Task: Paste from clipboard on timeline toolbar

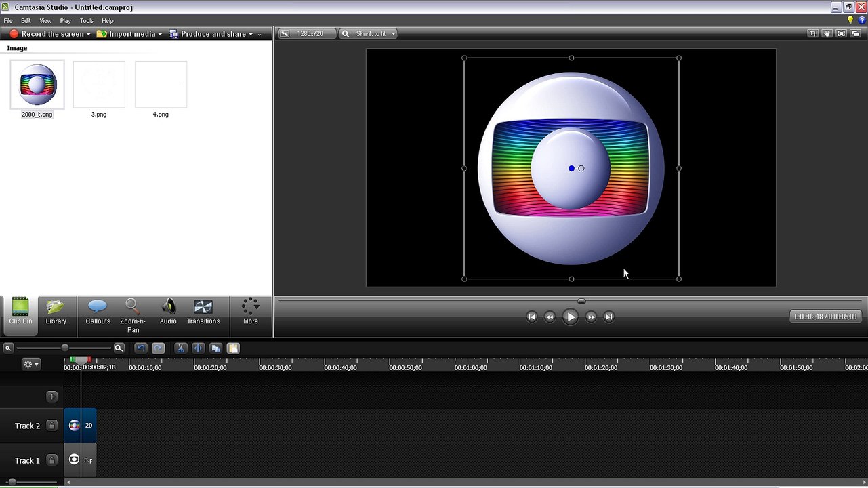Action: [233, 348]
